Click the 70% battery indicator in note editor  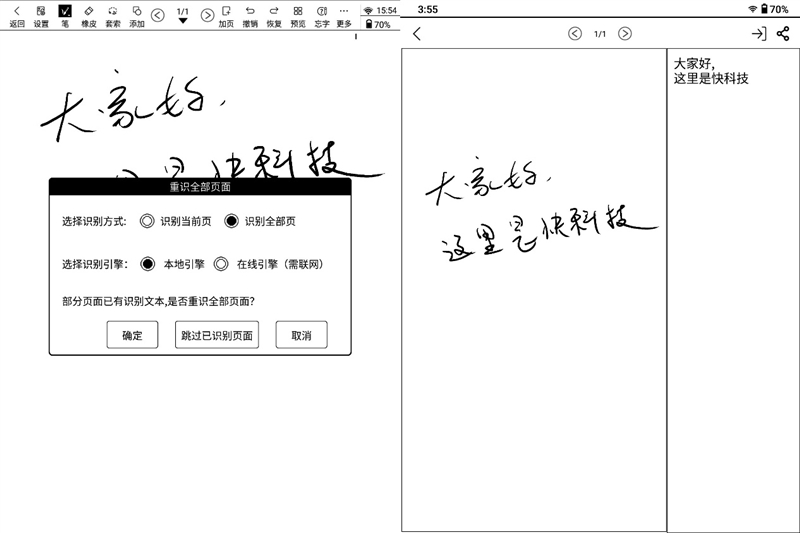(x=378, y=24)
